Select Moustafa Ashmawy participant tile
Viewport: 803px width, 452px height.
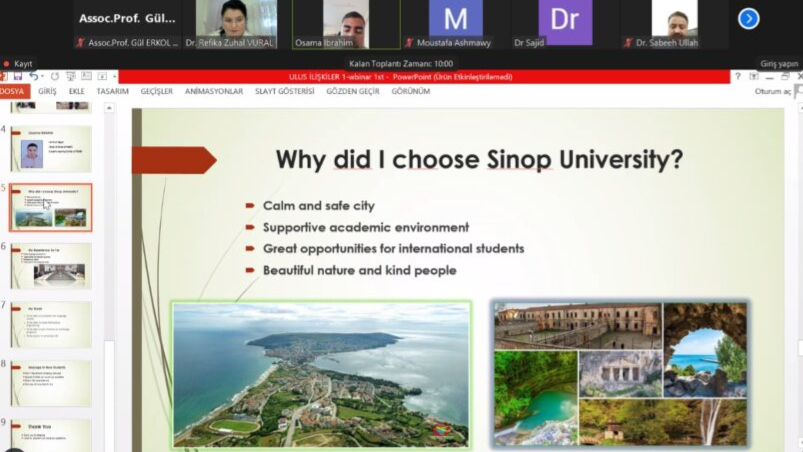(x=456, y=25)
